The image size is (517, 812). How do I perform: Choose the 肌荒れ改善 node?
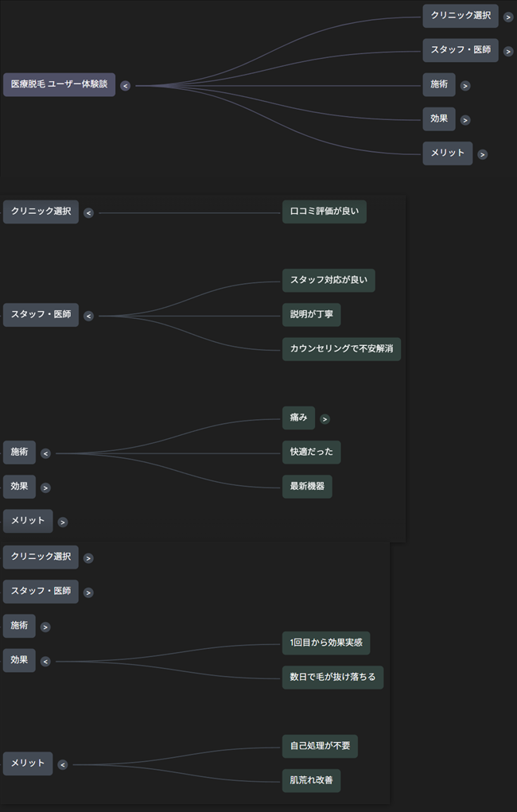coord(311,781)
